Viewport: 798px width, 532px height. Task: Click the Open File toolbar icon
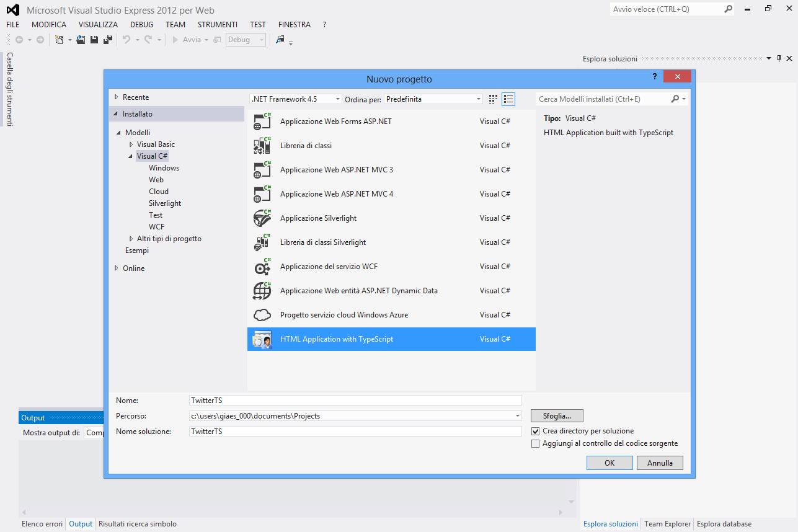[81, 40]
